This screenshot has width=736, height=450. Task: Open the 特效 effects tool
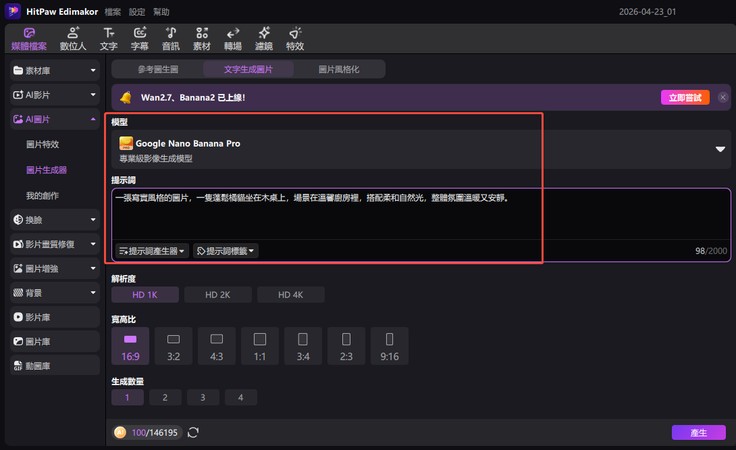click(x=295, y=39)
